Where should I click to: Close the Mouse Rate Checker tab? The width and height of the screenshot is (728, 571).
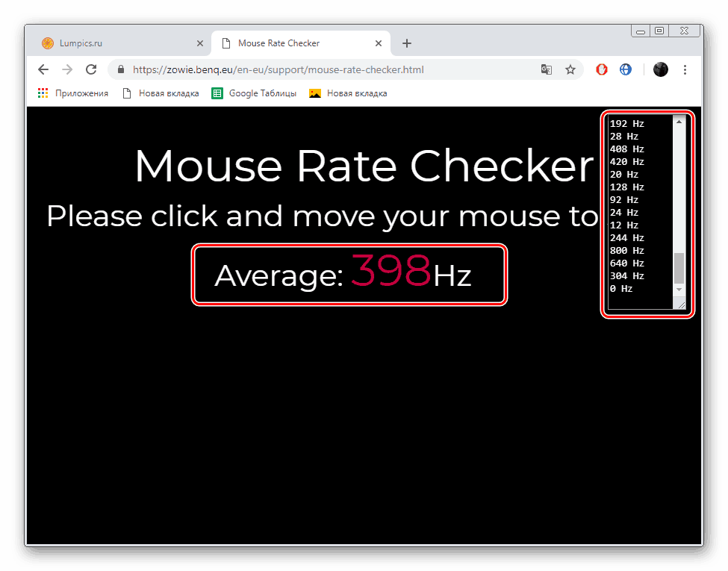(x=379, y=43)
